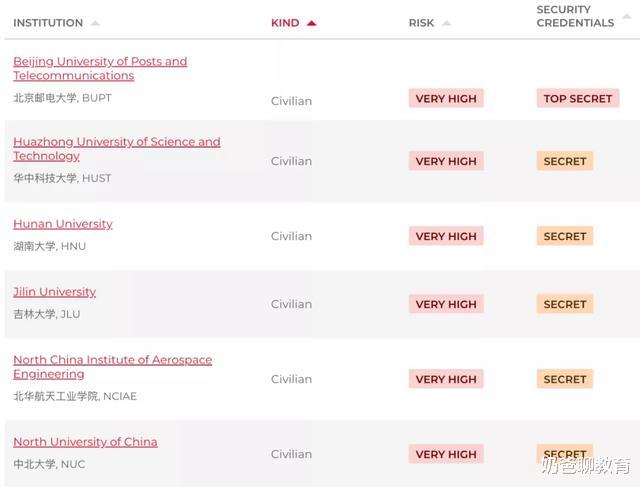Image resolution: width=640 pixels, height=487 pixels.
Task: Open the Jilin University link
Action: tap(54, 292)
